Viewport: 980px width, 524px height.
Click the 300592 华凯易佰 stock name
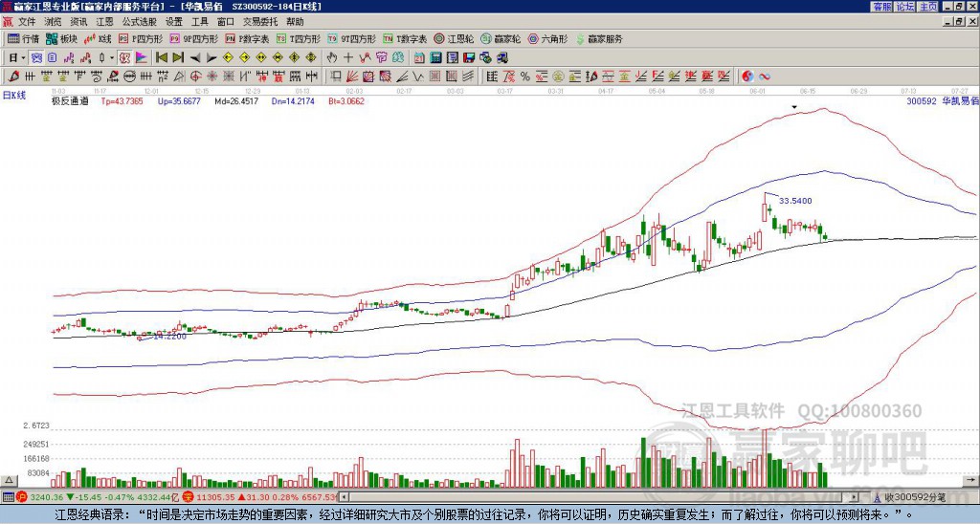point(943,100)
